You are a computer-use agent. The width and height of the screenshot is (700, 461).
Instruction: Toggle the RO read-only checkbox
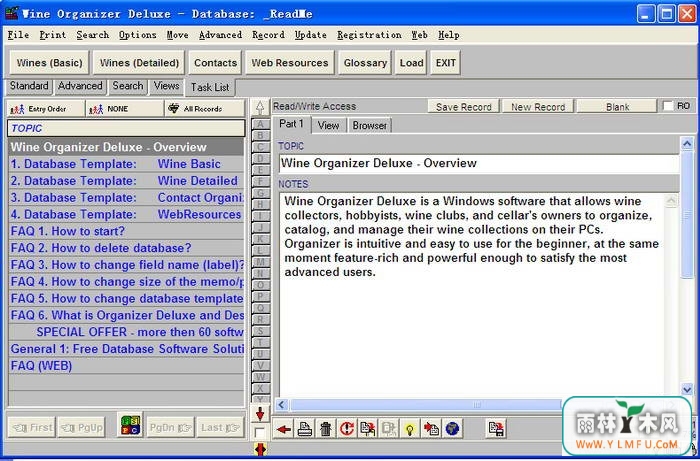pyautogui.click(x=668, y=106)
